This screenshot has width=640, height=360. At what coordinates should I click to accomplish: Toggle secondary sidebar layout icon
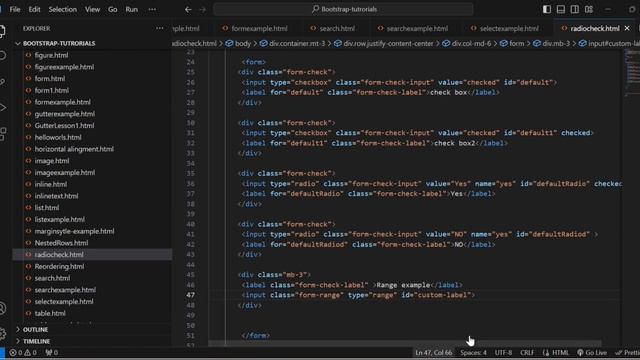pos(574,9)
